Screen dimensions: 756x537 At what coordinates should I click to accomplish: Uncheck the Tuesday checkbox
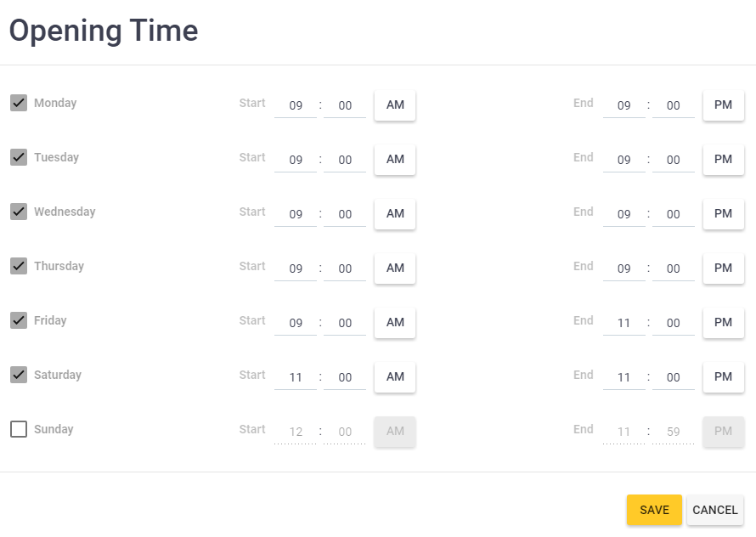18,156
